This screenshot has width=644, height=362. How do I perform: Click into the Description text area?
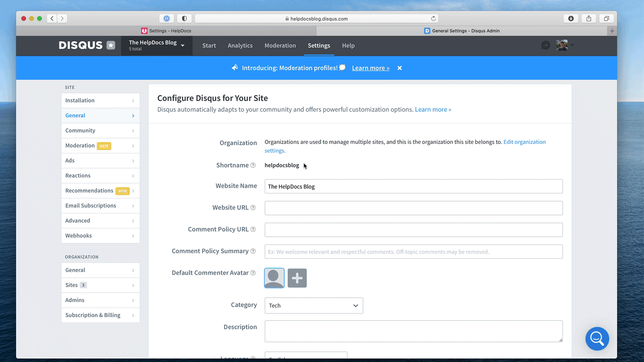tap(414, 332)
